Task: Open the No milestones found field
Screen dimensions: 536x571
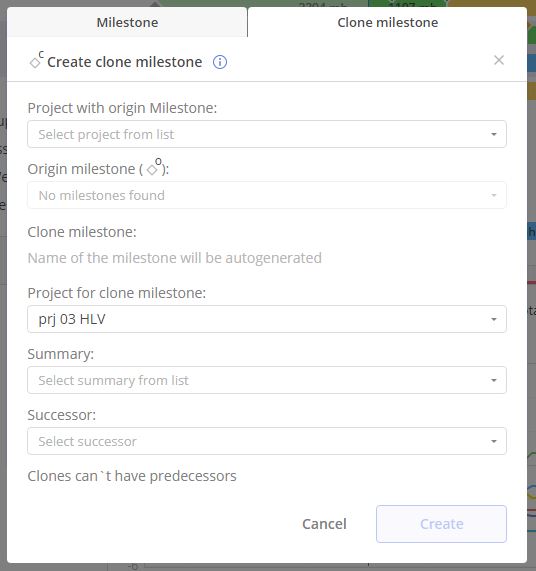Action: tap(267, 195)
